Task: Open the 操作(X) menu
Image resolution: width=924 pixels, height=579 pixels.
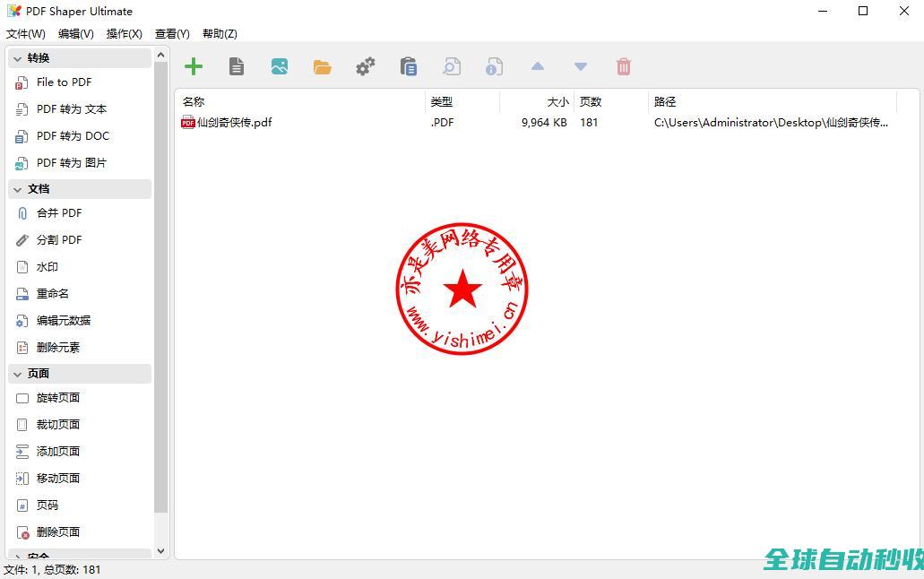Action: click(x=124, y=34)
